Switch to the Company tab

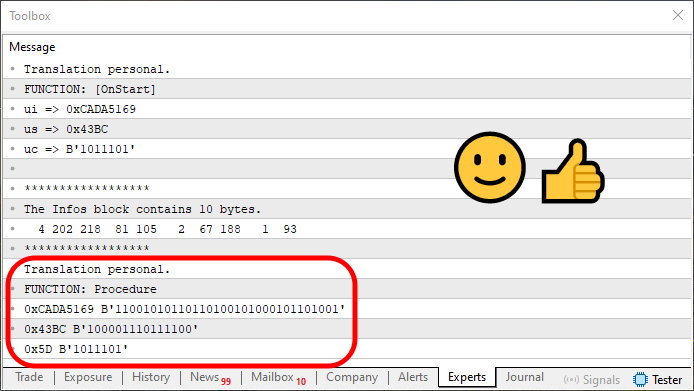[352, 377]
